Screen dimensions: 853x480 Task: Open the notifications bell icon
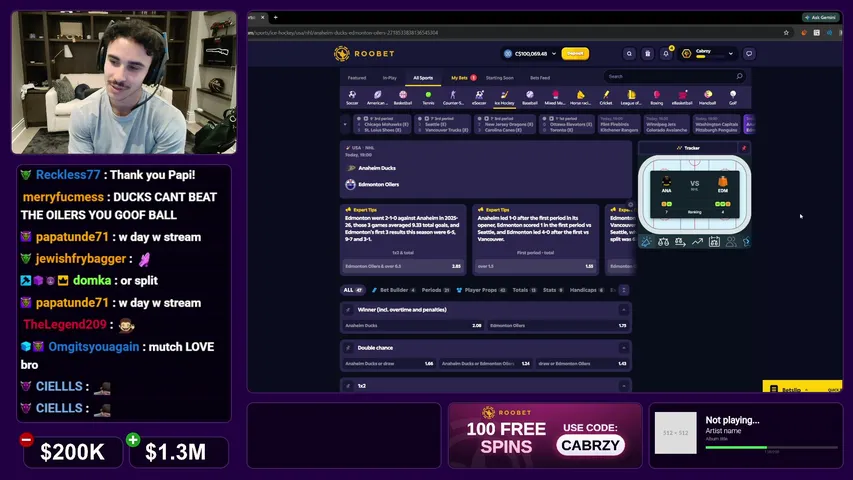666,53
